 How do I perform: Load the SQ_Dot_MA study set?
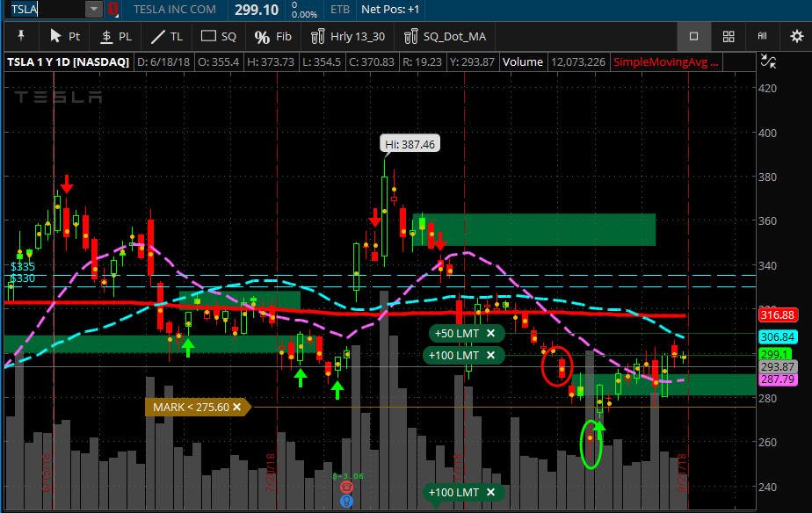[x=445, y=36]
